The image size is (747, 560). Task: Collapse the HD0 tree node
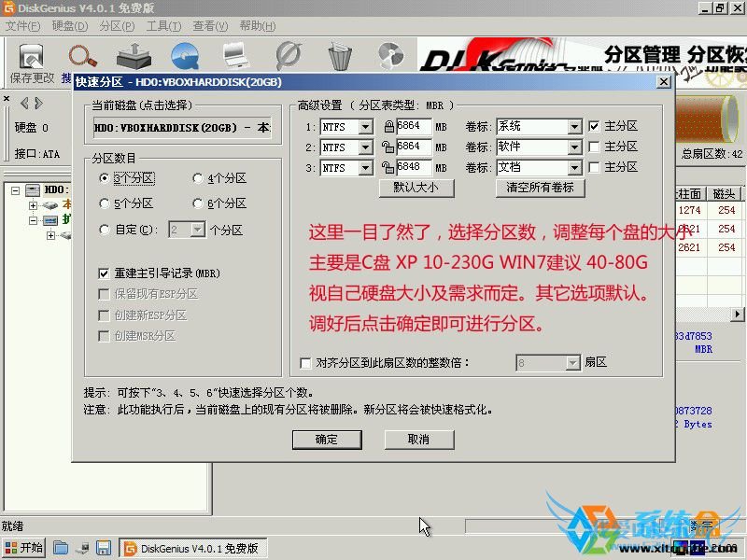pyautogui.click(x=15, y=190)
